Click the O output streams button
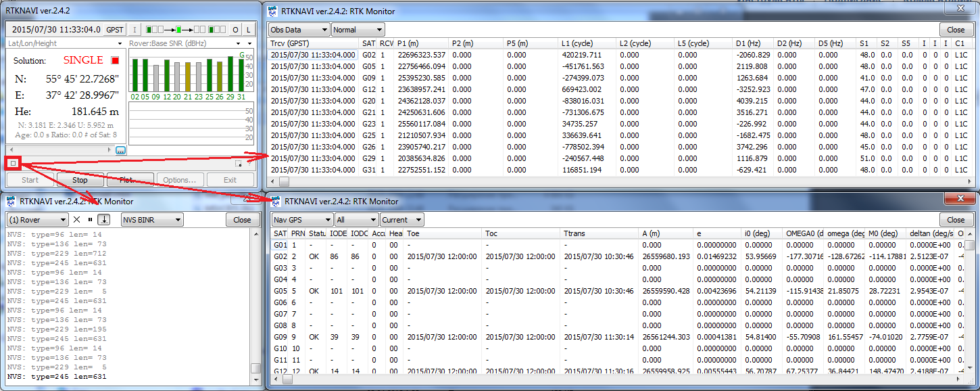Image resolution: width=980 pixels, height=391 pixels. [235, 30]
